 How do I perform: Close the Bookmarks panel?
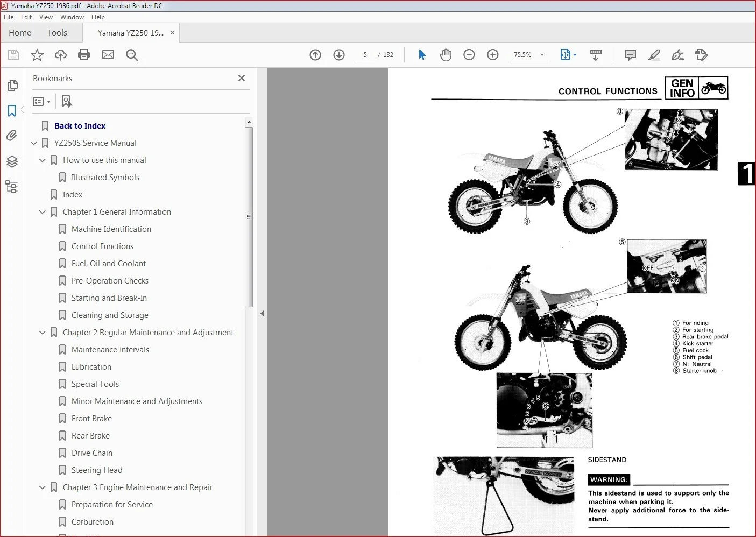pos(242,78)
